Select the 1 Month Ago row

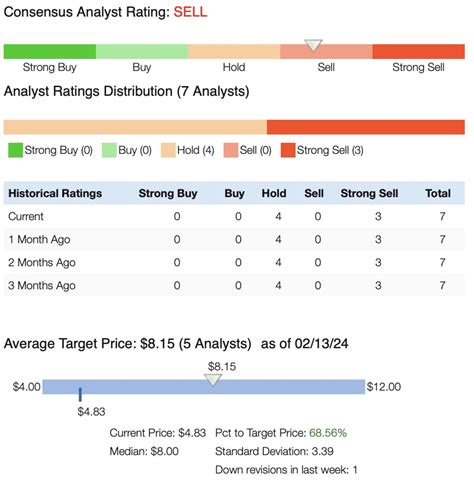pos(234,239)
